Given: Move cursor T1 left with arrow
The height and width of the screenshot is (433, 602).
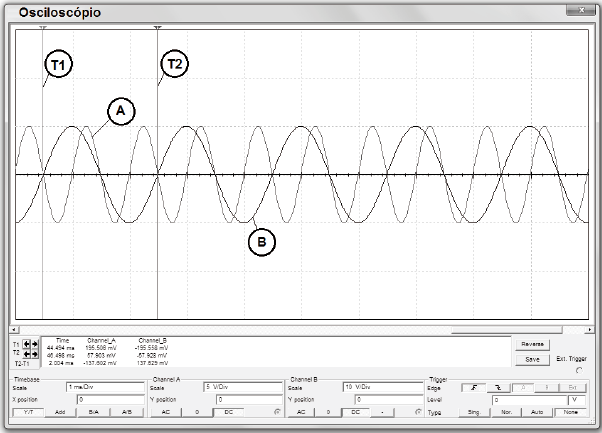Looking at the screenshot, I should pyautogui.click(x=26, y=344).
